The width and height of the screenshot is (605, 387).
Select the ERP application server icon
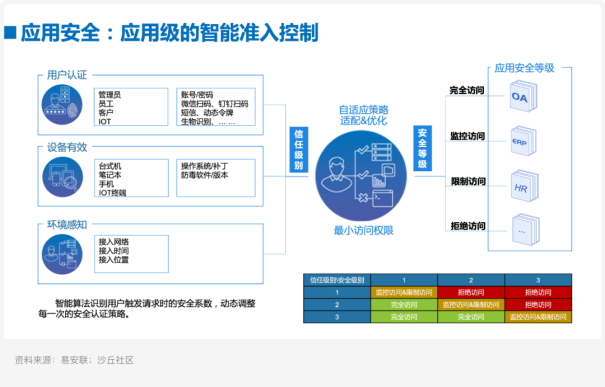coord(523,141)
